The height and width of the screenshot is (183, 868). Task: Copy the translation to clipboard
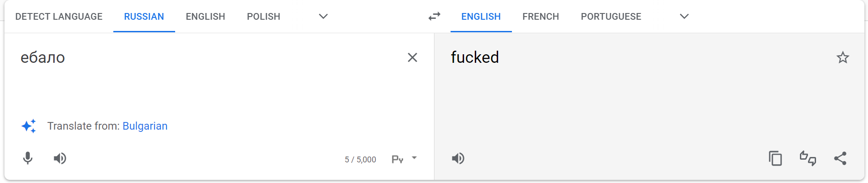775,158
